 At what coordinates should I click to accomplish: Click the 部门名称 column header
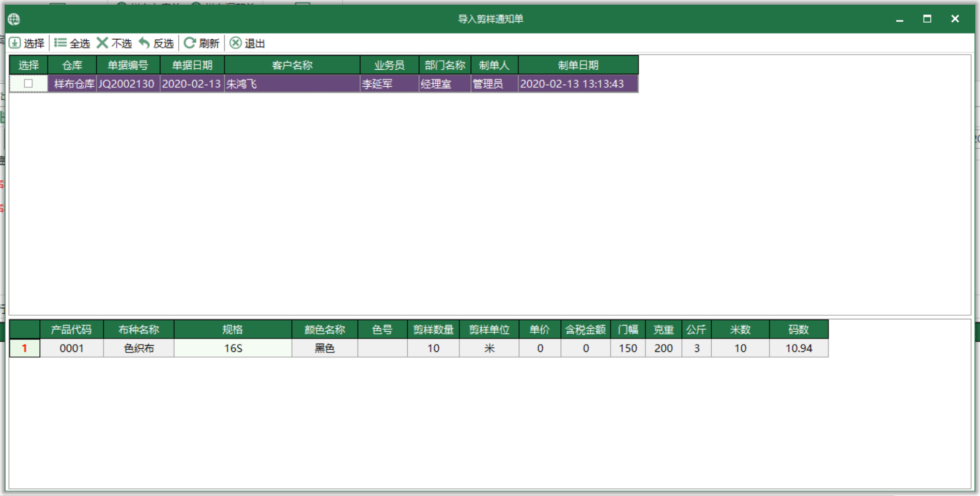pos(445,65)
